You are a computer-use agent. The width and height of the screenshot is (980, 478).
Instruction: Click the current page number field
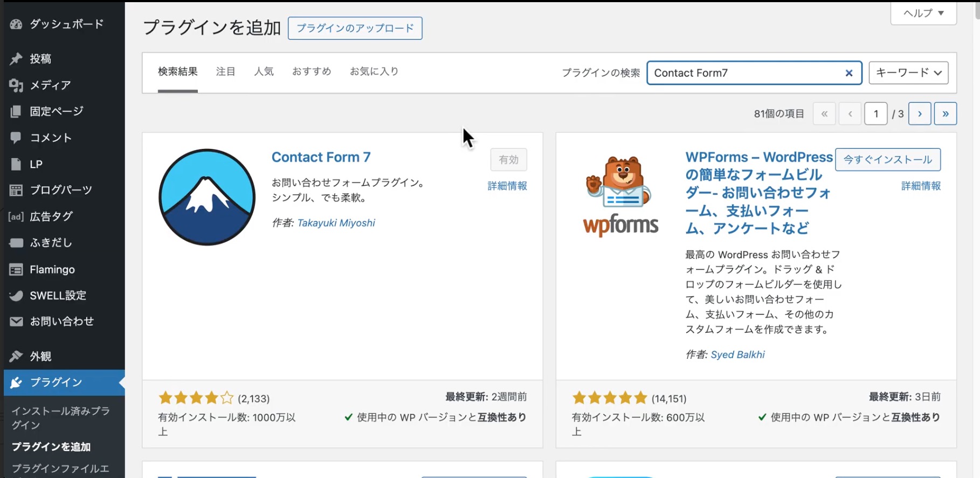(x=876, y=114)
